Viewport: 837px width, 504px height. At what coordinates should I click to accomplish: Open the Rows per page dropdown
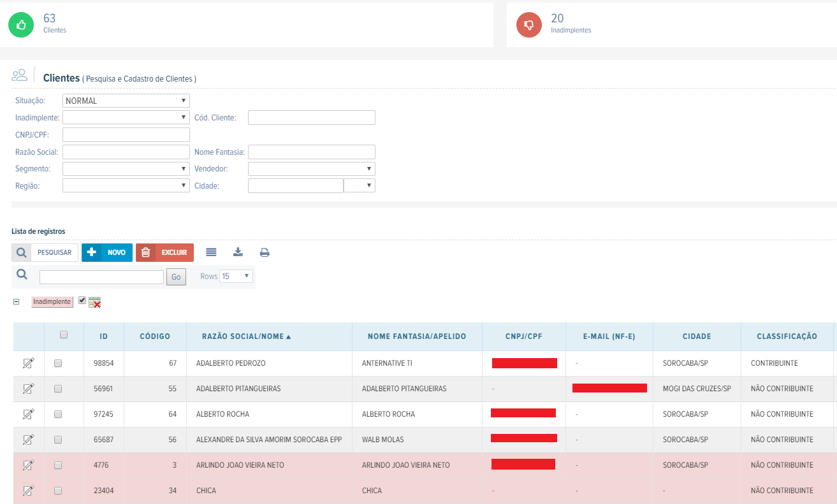tap(236, 277)
